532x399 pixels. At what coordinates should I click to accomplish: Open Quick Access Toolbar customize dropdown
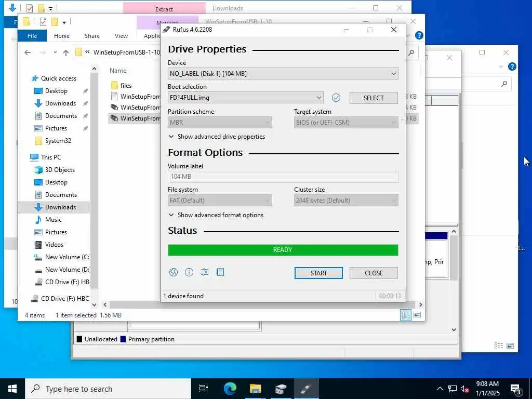pyautogui.click(x=64, y=22)
